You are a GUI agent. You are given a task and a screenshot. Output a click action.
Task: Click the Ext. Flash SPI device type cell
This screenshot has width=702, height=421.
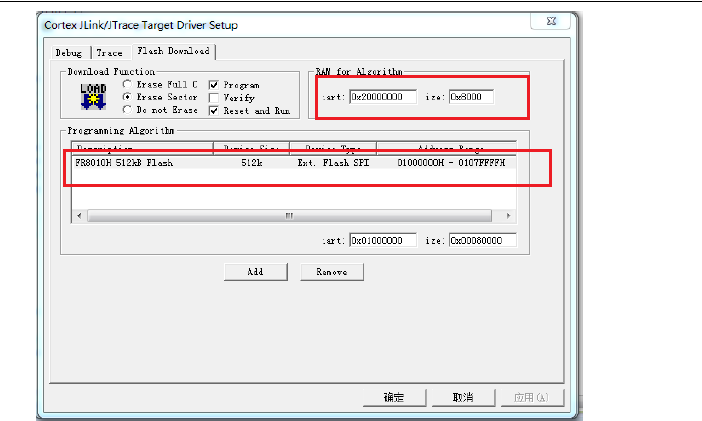pyautogui.click(x=333, y=163)
